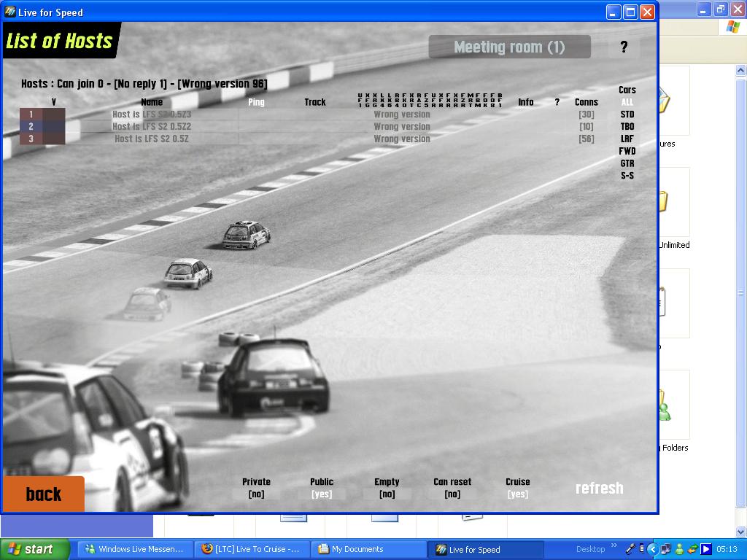Refresh the list of hosts
Viewport: 747px width, 560px height.
[600, 488]
